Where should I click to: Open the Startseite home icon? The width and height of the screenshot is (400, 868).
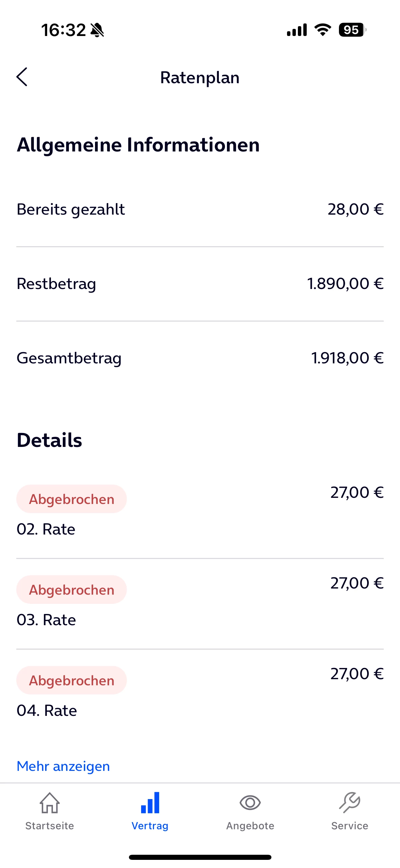click(50, 803)
